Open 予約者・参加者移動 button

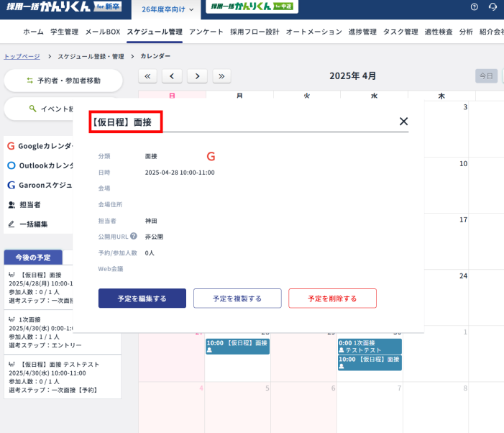coord(63,81)
